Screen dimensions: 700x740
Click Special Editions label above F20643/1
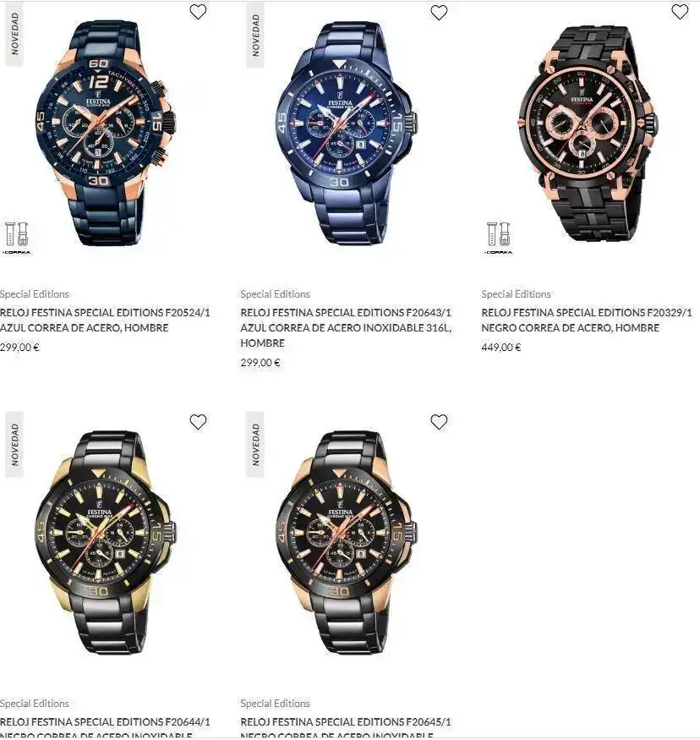tap(275, 294)
